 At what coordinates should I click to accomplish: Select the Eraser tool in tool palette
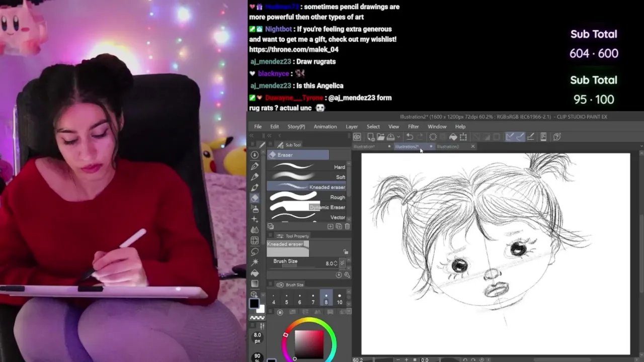tap(255, 198)
